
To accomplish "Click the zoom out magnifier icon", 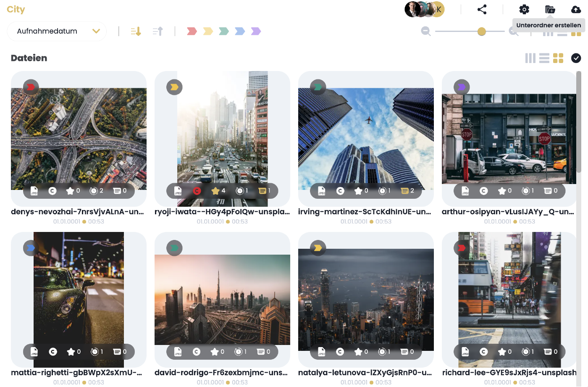I will point(426,31).
